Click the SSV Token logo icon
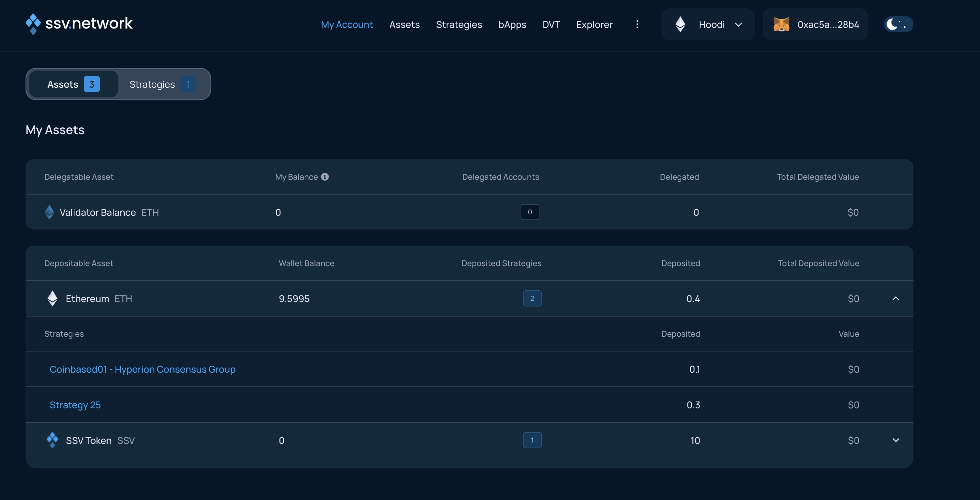The width and height of the screenshot is (980, 500). click(52, 440)
